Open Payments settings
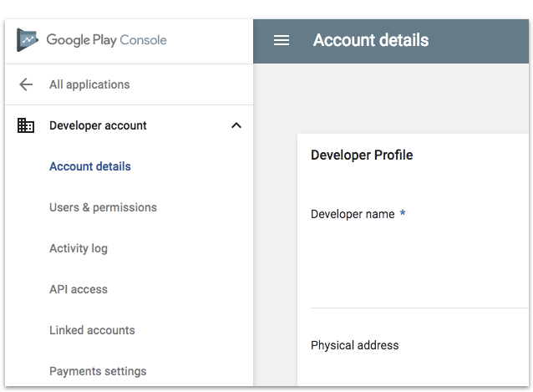Screen dimensions: 533x392 click(x=98, y=371)
